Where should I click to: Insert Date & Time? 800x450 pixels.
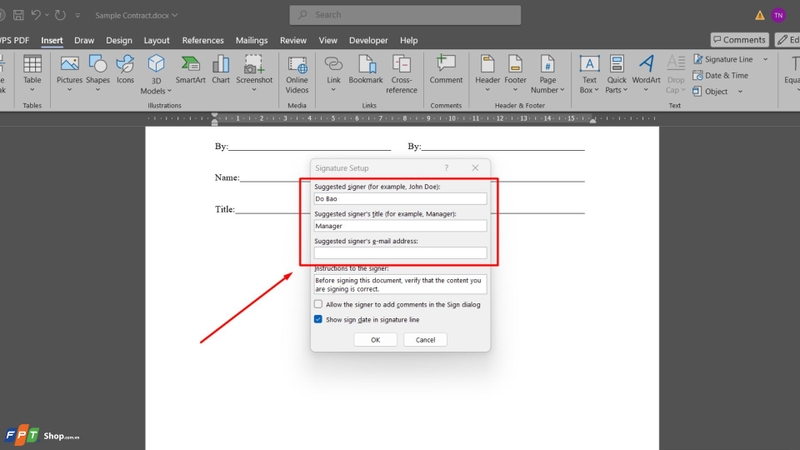720,76
